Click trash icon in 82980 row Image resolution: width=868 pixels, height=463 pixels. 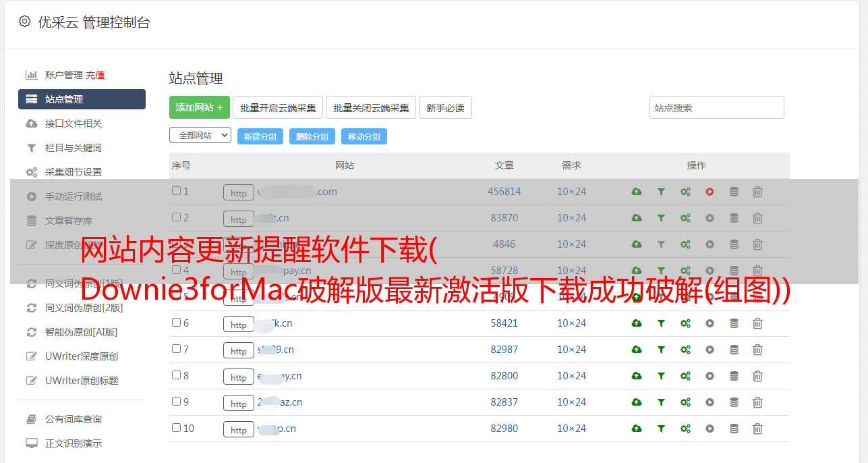tap(757, 429)
